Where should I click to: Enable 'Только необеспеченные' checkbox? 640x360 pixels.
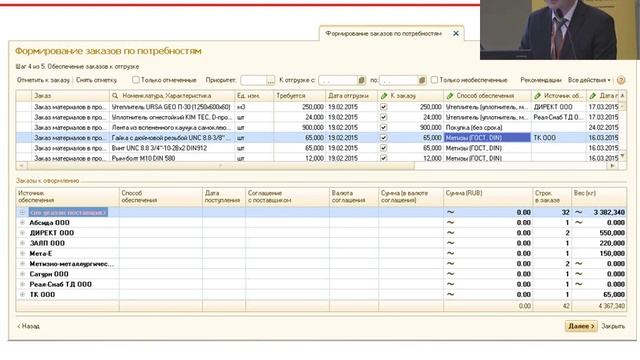click(434, 80)
